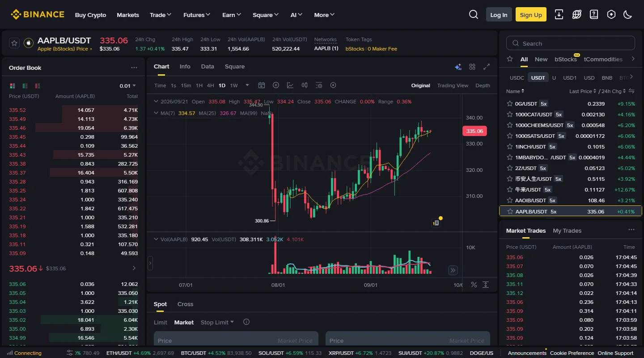The width and height of the screenshot is (644, 358).
Task: Open the AI analysis sparkle icon
Action: [x=458, y=67]
